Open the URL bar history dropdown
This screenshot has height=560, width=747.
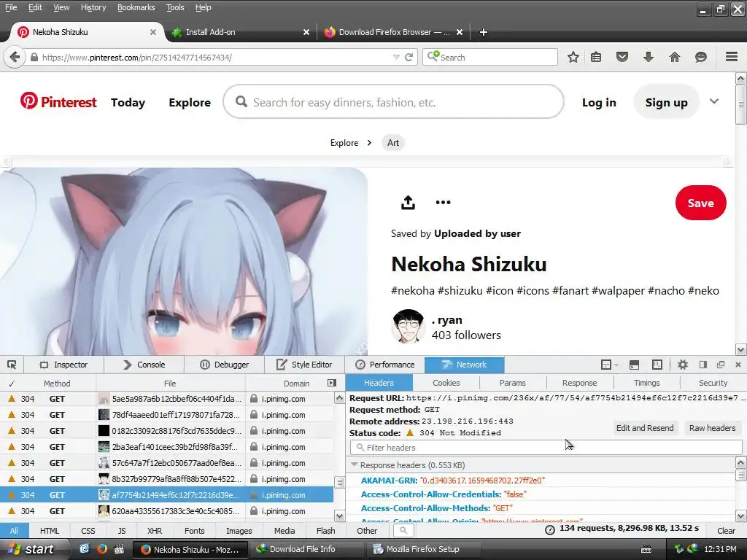click(x=396, y=57)
